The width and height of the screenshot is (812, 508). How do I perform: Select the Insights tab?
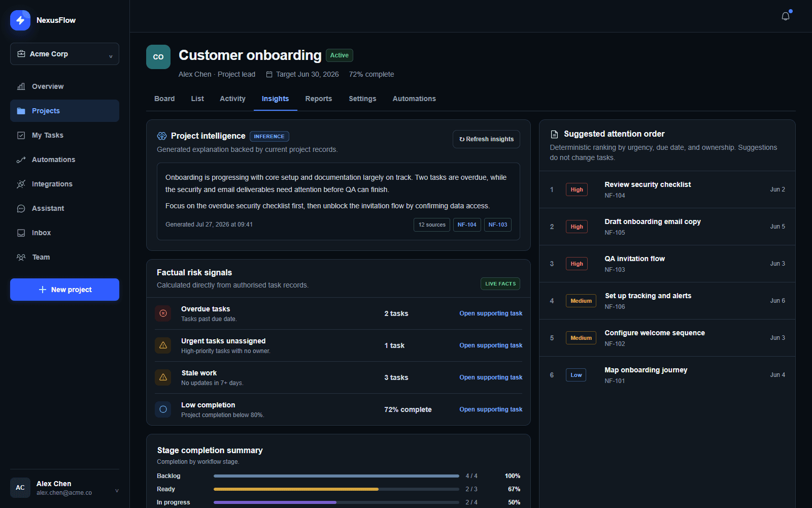click(275, 99)
